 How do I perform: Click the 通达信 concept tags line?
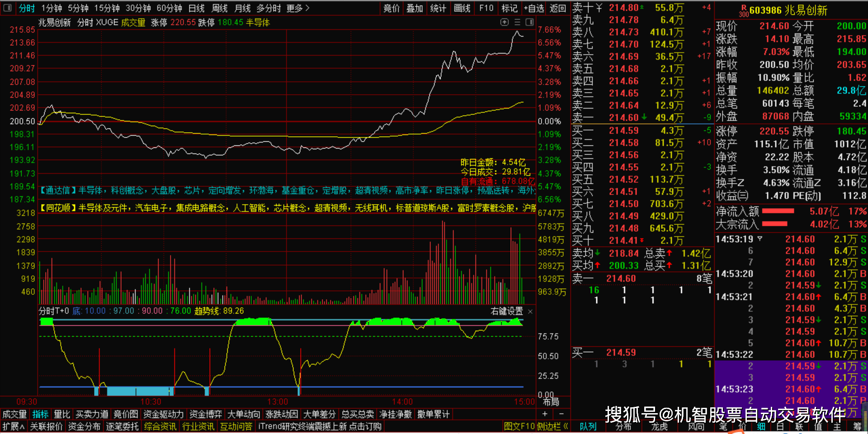288,191
